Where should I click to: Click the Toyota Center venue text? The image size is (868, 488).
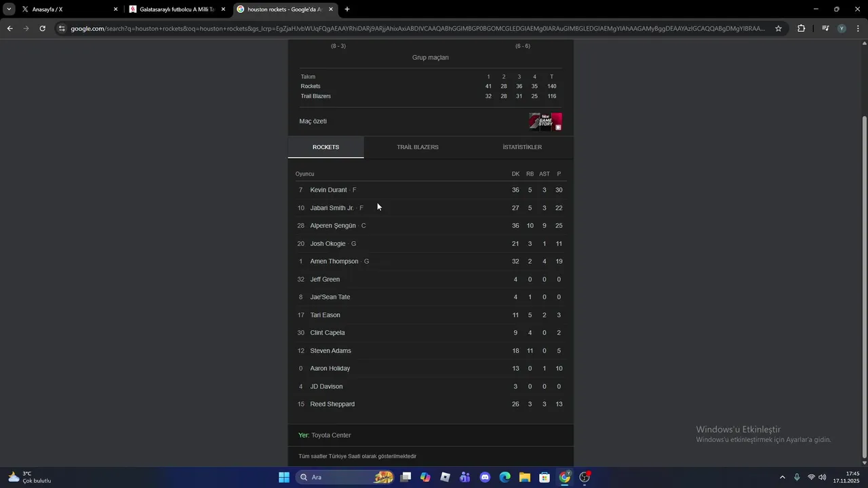(331, 435)
